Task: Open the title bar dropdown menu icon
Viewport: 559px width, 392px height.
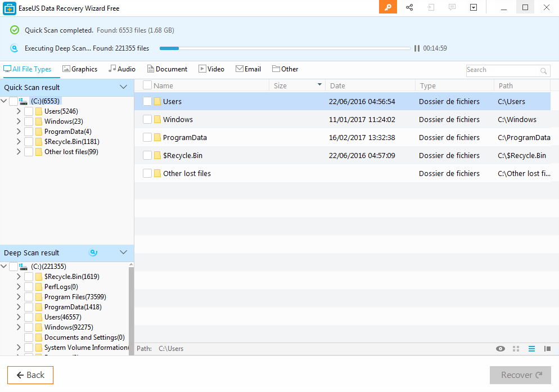Action: tap(474, 7)
